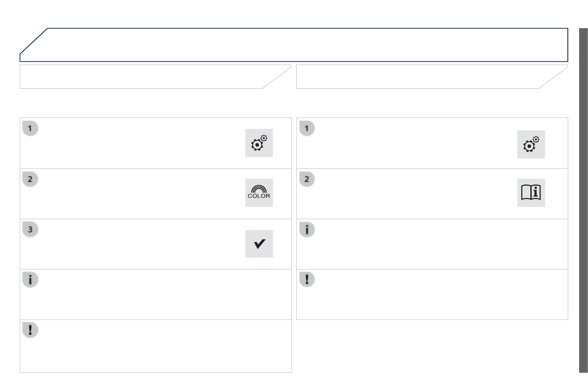Click the info badge in the left panel

31,280
